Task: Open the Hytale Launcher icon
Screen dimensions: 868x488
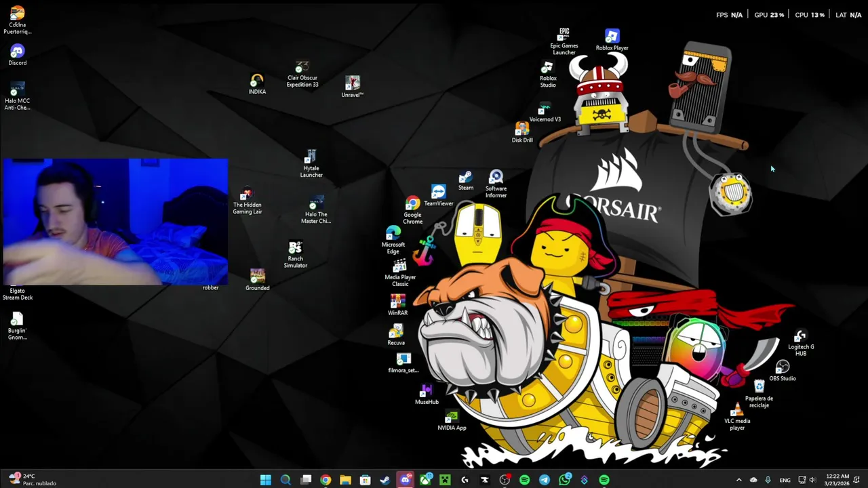Action: tap(311, 164)
